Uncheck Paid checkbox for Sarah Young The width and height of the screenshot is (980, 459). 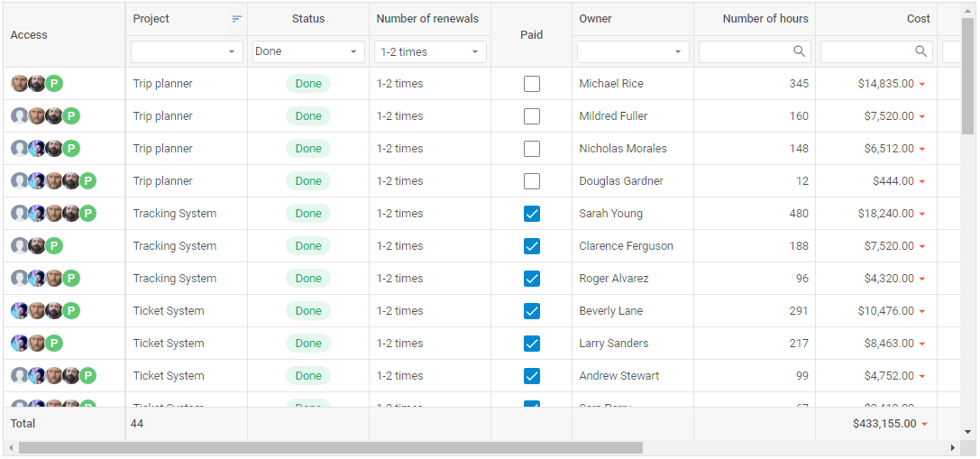coord(532,214)
